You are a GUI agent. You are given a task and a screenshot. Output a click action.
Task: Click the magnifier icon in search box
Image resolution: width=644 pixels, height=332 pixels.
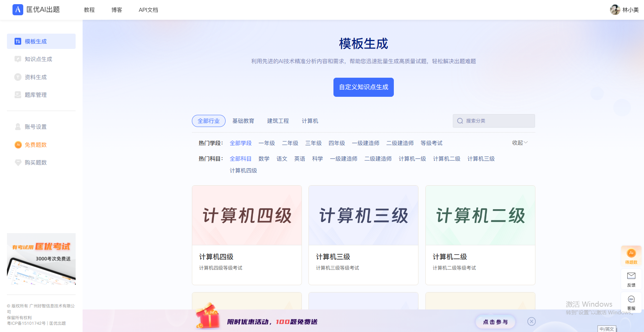(460, 121)
